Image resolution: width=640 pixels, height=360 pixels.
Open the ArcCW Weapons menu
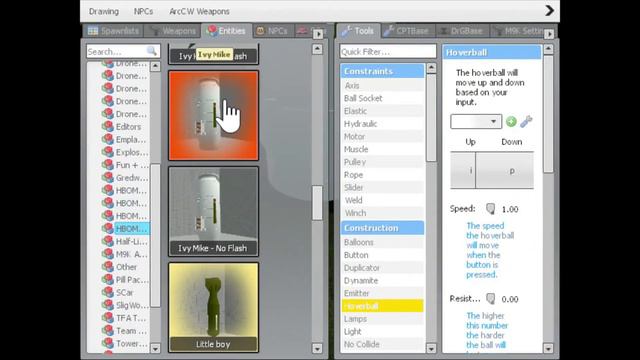[199, 11]
